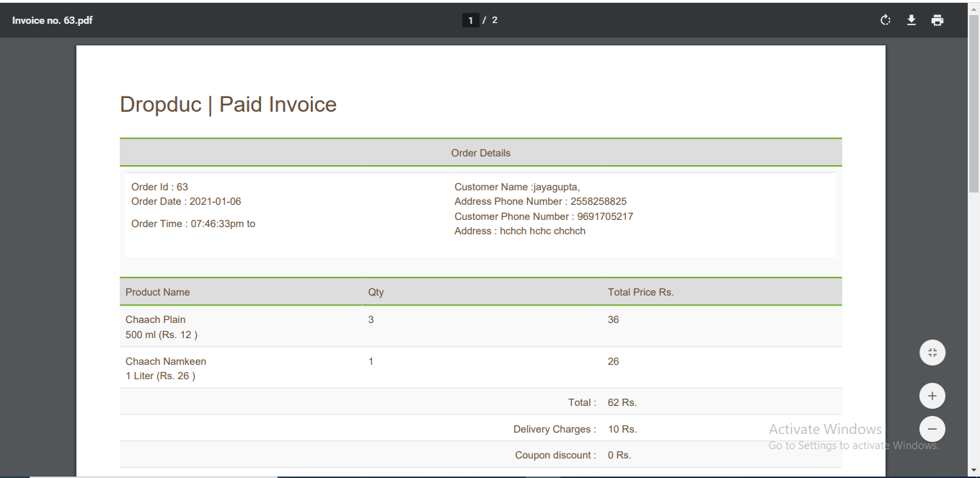Click the quantity '3' for Chaach Plain
This screenshot has height=478, width=980.
click(371, 319)
